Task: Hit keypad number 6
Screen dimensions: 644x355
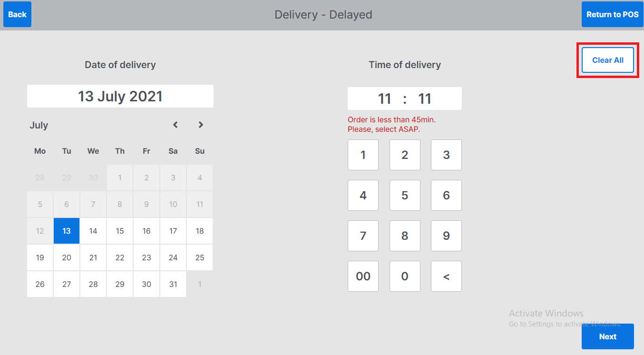Action: pyautogui.click(x=446, y=195)
